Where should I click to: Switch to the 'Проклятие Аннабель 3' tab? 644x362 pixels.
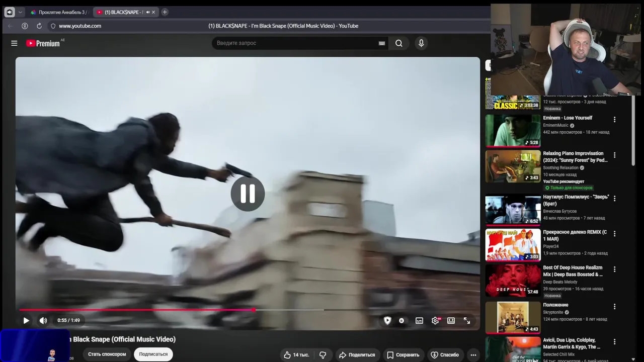[x=58, y=12]
